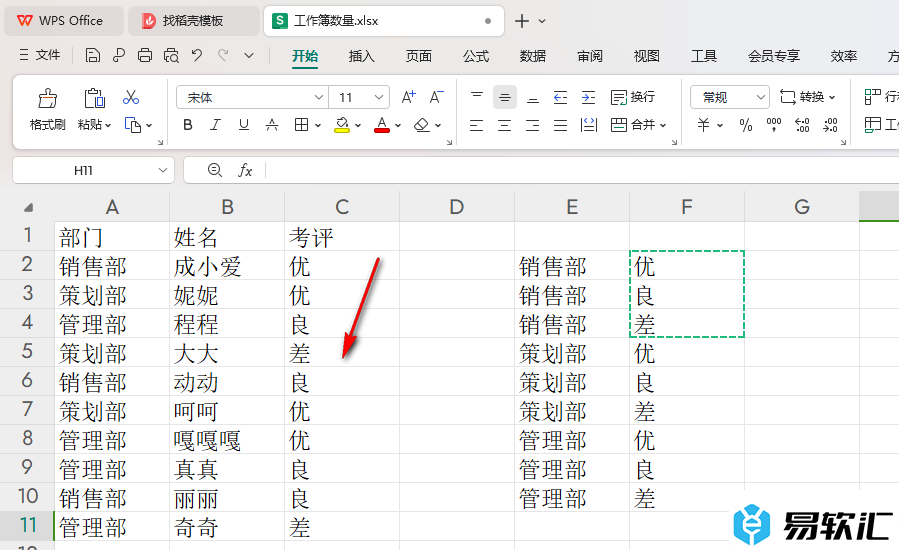899x550 pixels.
Task: Click Select All corner triangle
Action: [x=28, y=207]
